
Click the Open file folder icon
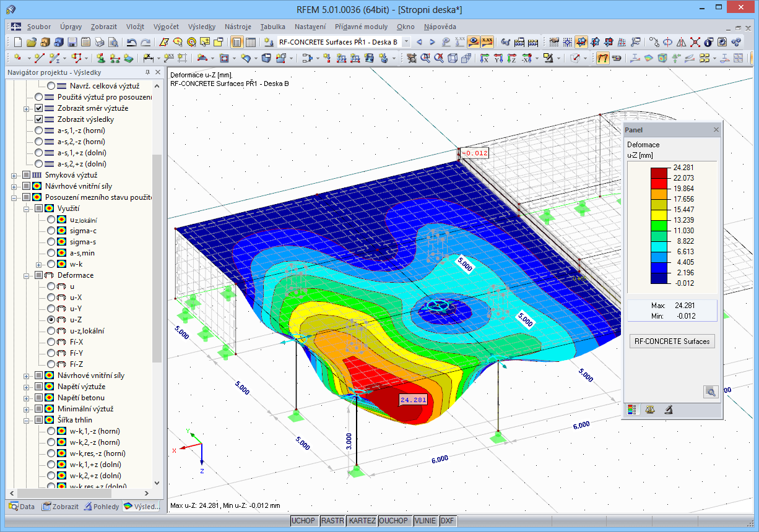click(31, 42)
